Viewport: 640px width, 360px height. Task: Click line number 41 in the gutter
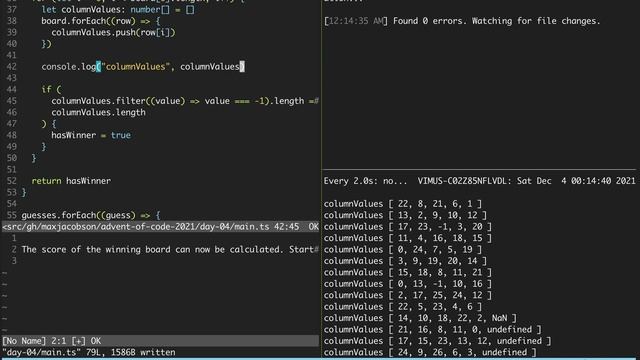(x=11, y=55)
